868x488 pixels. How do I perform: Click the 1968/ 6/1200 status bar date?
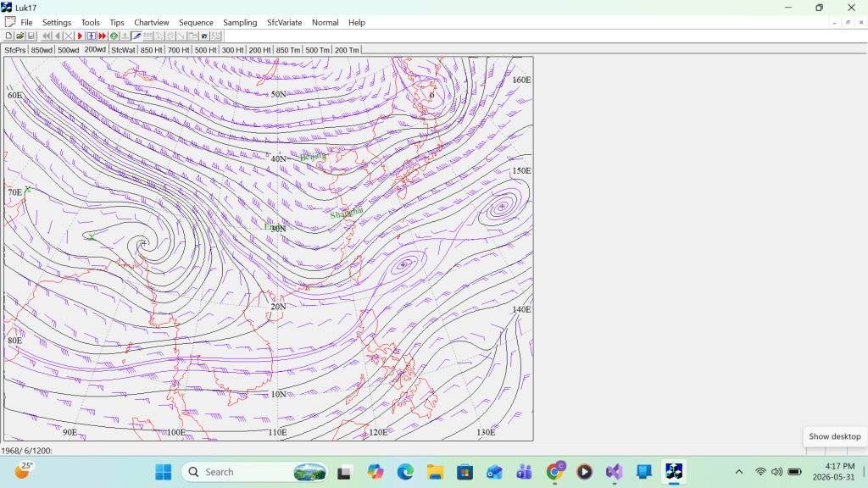click(x=26, y=451)
